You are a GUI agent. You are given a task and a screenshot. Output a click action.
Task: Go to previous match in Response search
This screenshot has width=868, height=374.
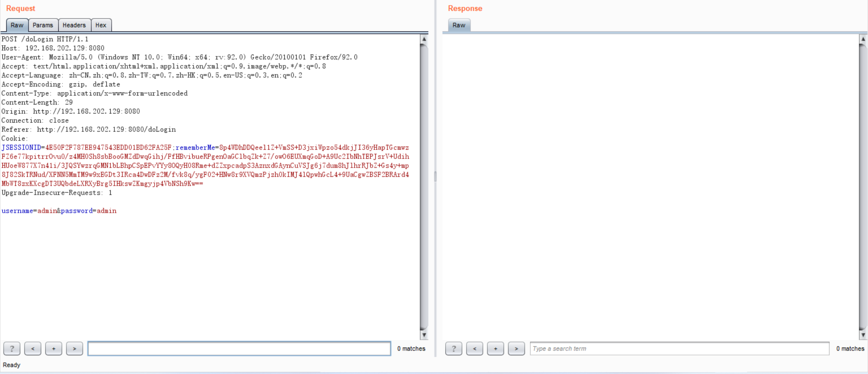pyautogui.click(x=475, y=349)
